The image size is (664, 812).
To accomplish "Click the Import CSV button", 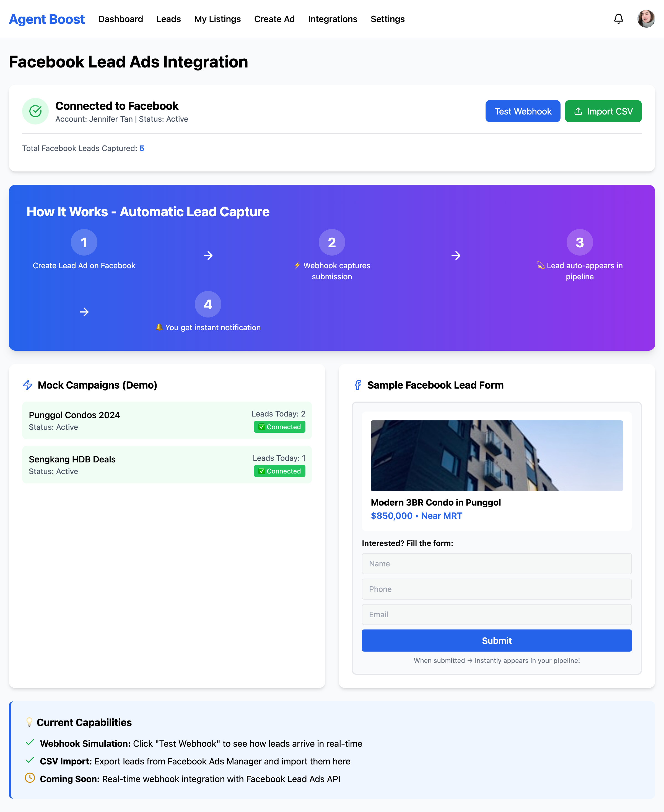I will [603, 111].
